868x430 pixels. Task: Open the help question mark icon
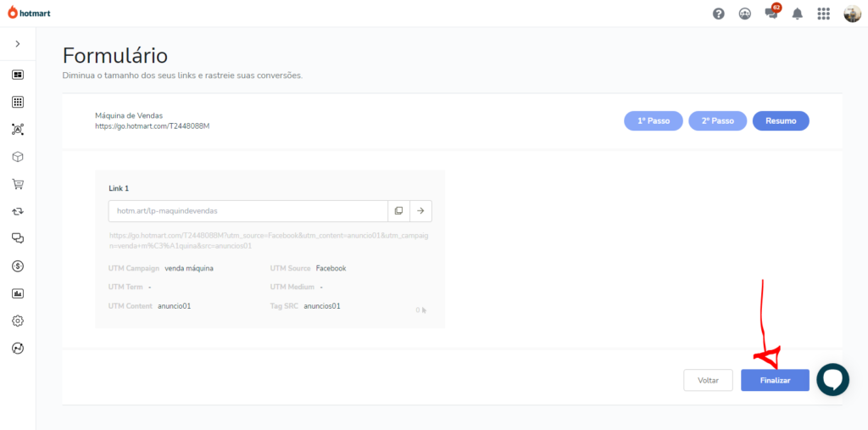tap(719, 14)
